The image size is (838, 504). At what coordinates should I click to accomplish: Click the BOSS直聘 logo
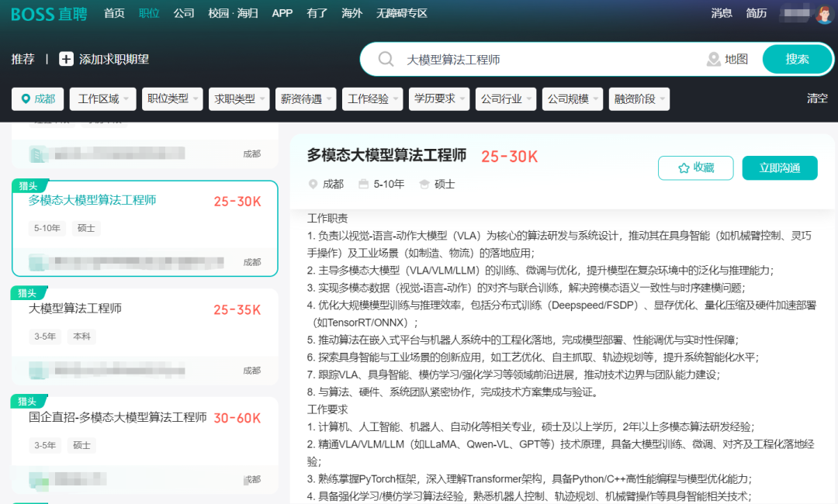[49, 14]
